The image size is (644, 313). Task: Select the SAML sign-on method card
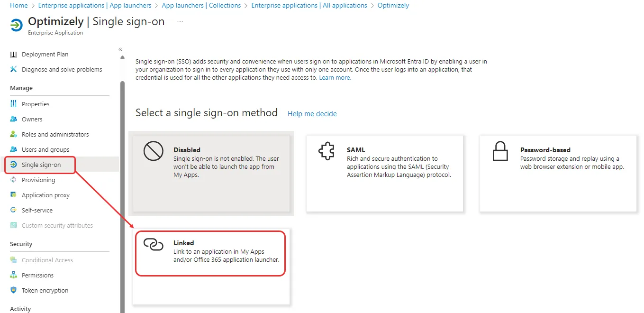point(385,173)
